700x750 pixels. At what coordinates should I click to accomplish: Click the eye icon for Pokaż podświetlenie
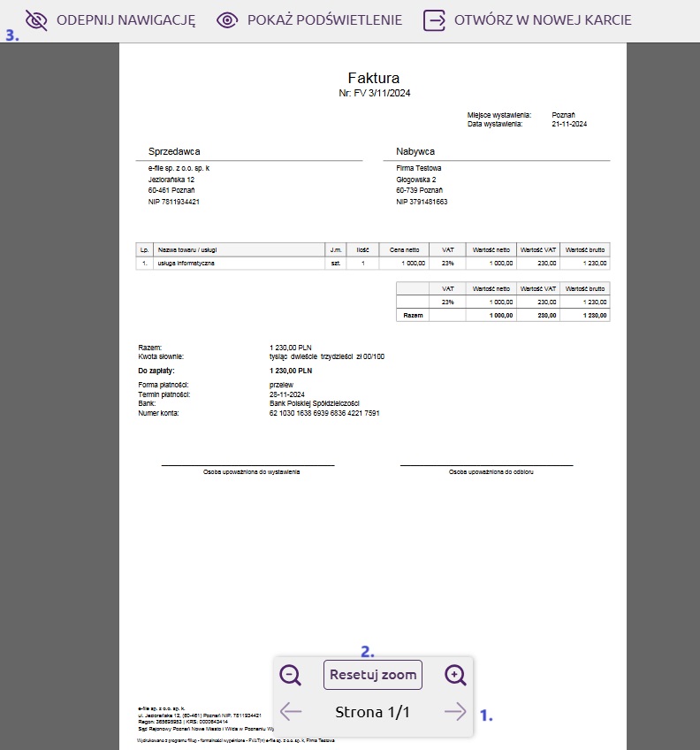tap(227, 20)
